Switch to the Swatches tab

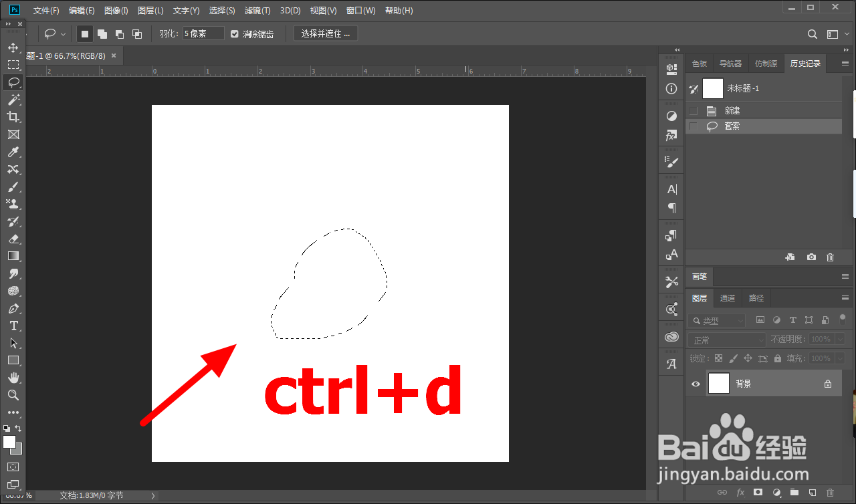700,64
